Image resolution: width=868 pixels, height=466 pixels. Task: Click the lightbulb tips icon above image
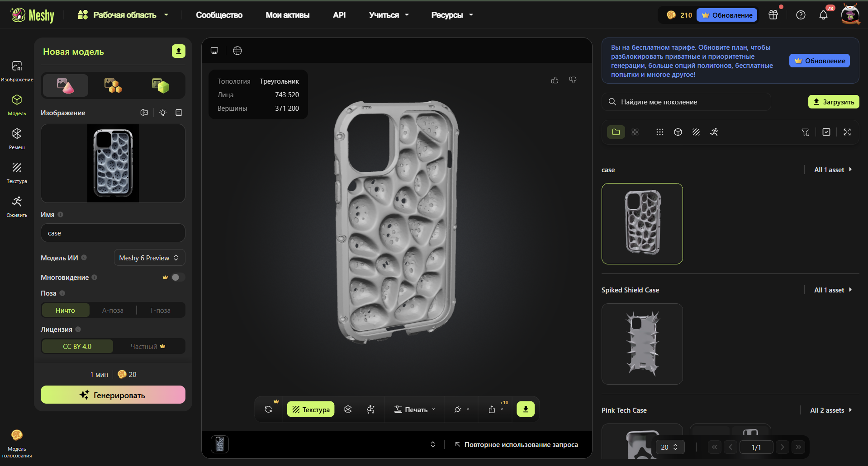coord(163,113)
